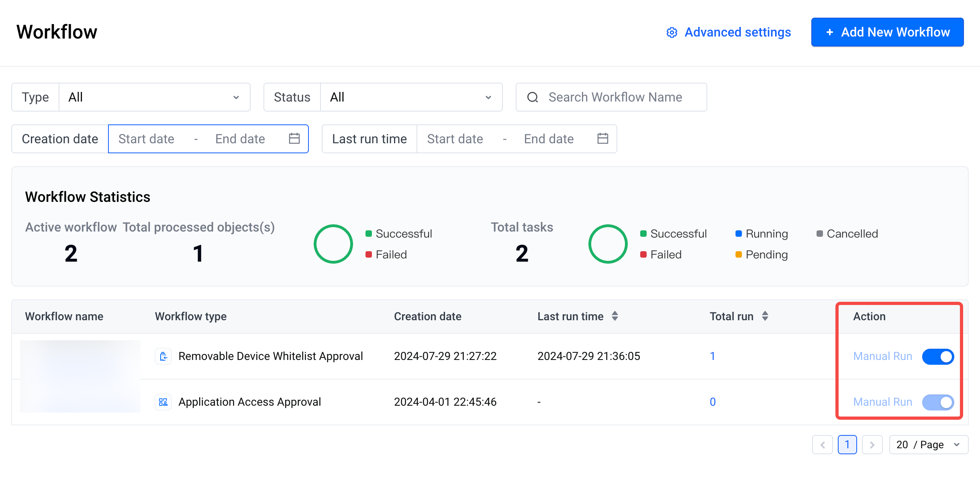The image size is (980, 500).
Task: Open the Type filter dropdown
Action: point(155,97)
